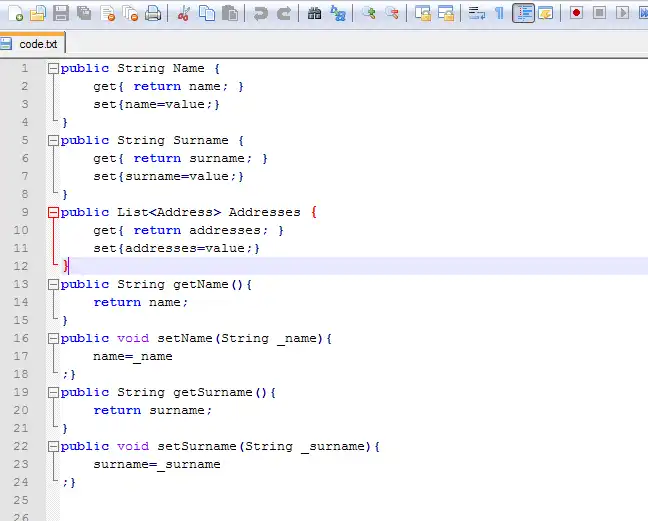Collapse the getName() block
The image size is (648, 521).
[53, 285]
